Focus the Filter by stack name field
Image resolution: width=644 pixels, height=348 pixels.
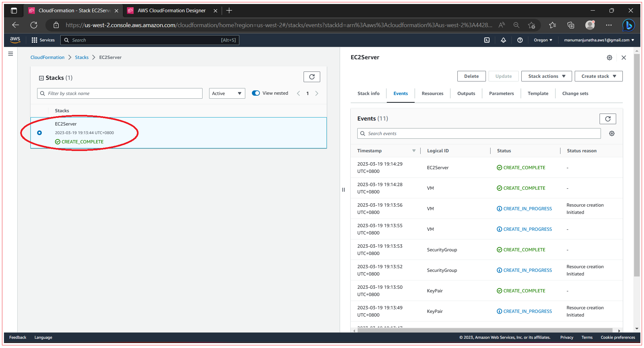pyautogui.click(x=120, y=93)
